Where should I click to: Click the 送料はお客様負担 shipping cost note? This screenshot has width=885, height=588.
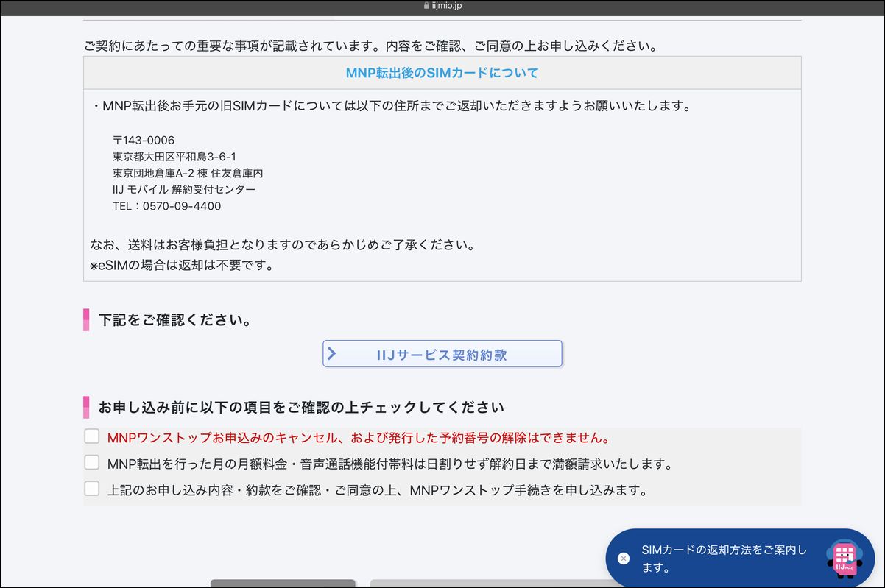(x=283, y=244)
